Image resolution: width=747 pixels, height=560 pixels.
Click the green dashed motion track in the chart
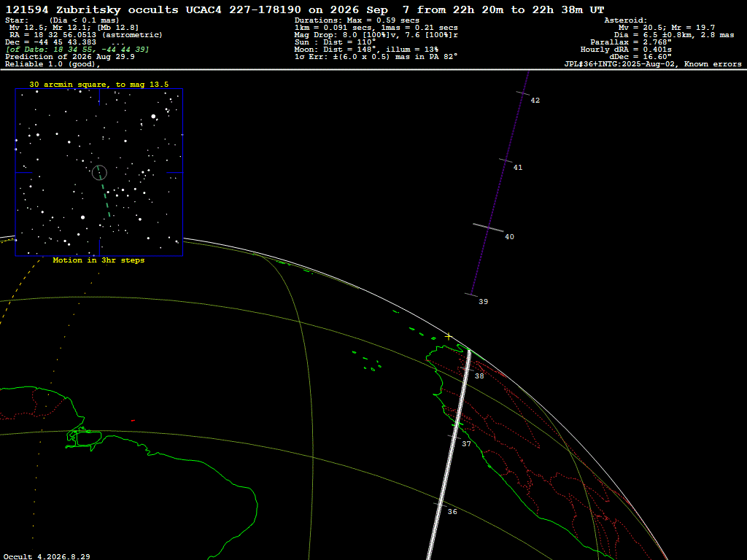pyautogui.click(x=104, y=192)
